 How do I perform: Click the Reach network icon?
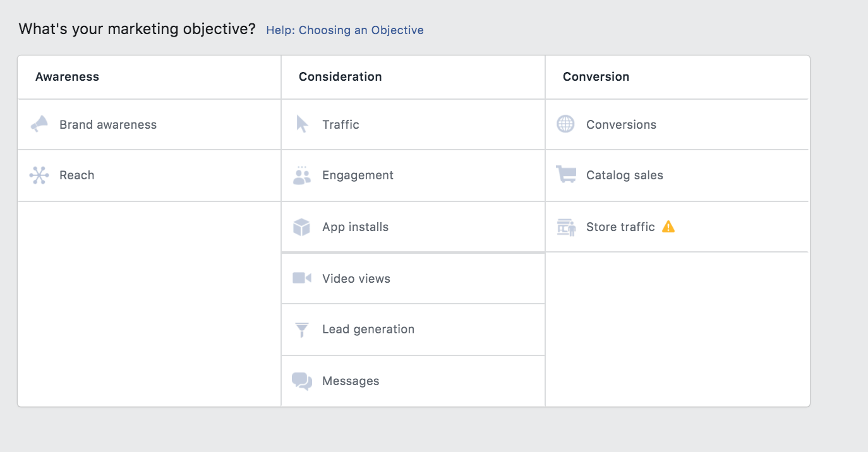[39, 175]
